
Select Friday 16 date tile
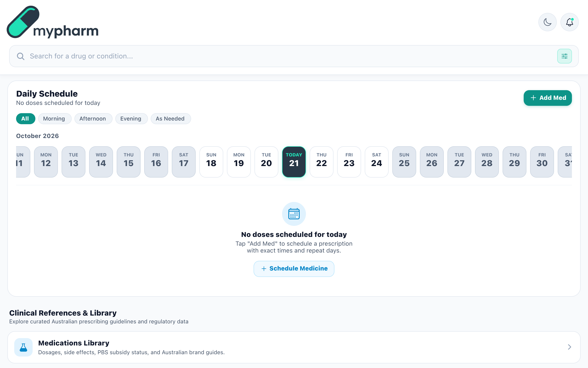point(156,162)
